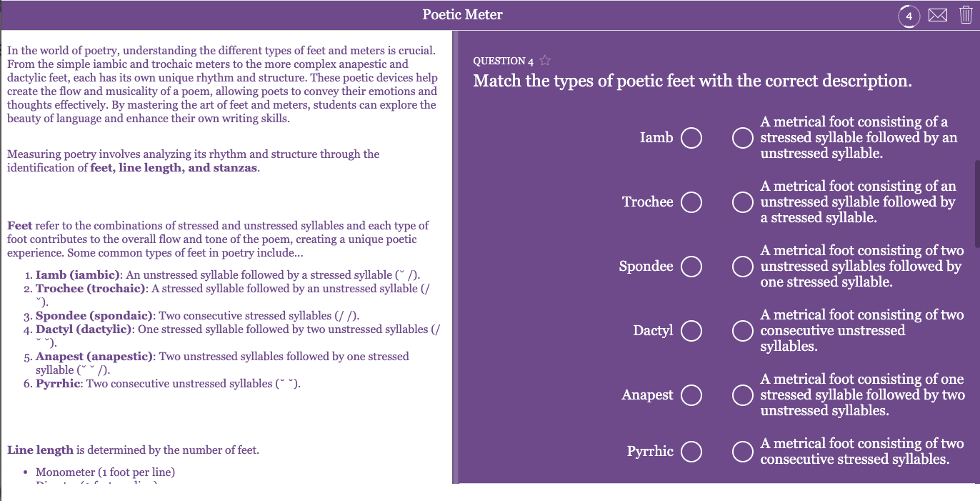Screen dimensions: 980x501
Task: Select the two-unstressed-then-one-stressed description radio
Action: click(x=742, y=266)
